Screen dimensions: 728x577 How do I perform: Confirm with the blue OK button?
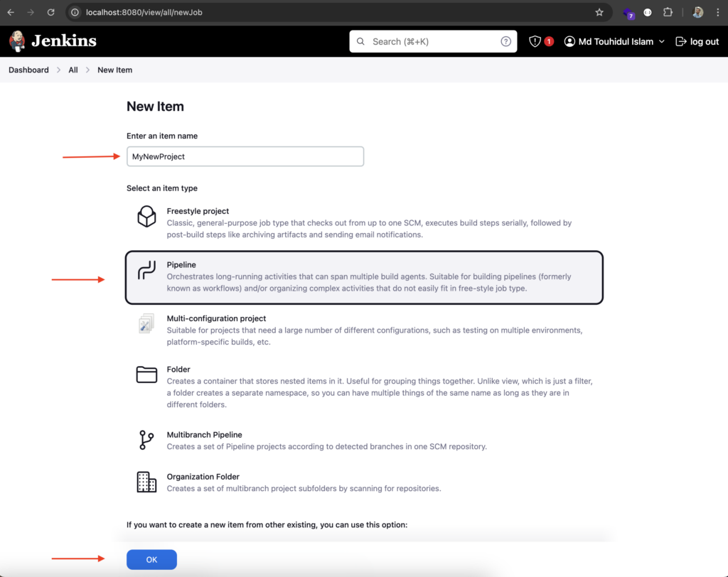pos(151,559)
